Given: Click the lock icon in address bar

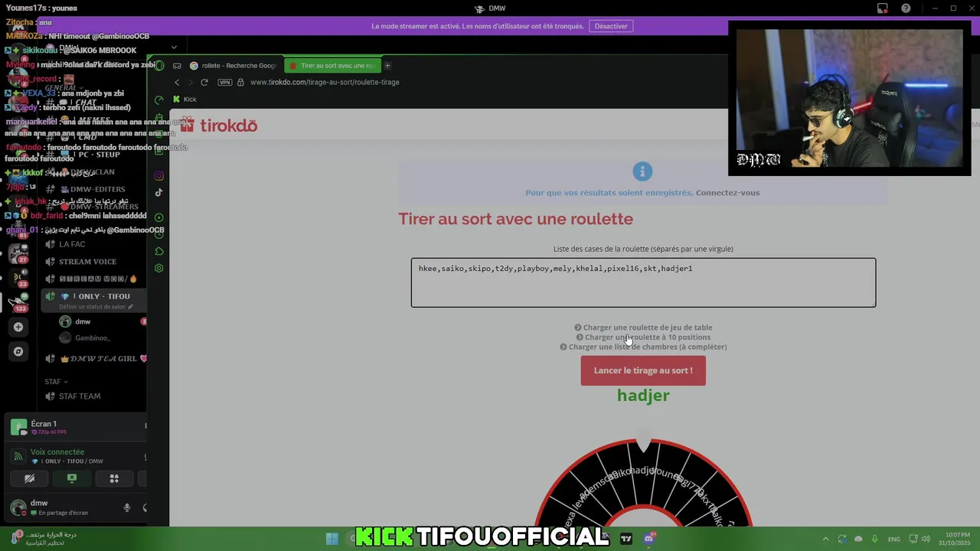Looking at the screenshot, I should pos(240,82).
